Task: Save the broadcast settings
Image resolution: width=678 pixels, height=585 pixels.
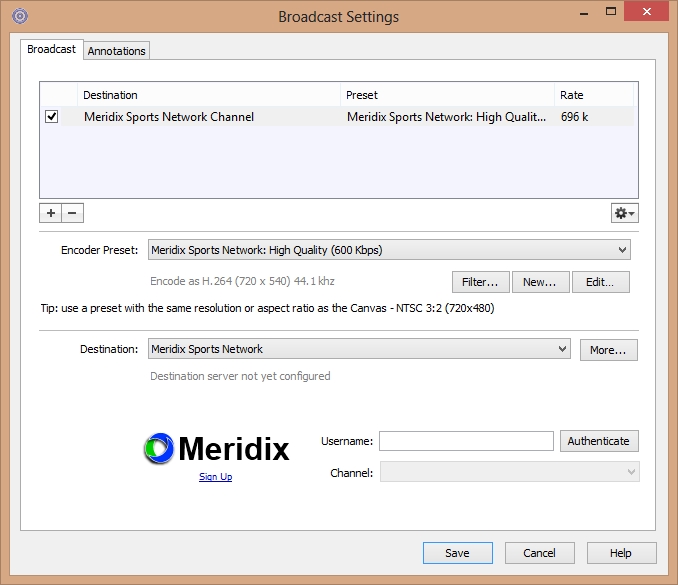Action: click(457, 553)
